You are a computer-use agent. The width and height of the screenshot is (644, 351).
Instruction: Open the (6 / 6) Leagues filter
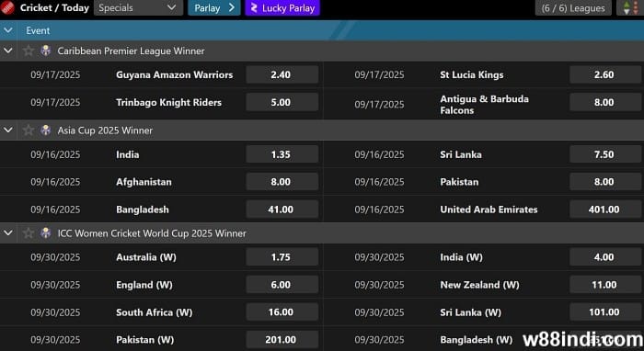tap(573, 7)
